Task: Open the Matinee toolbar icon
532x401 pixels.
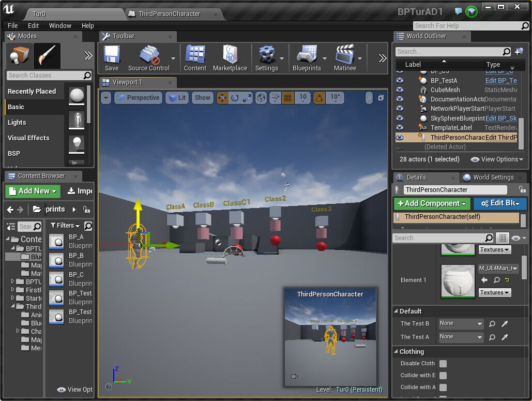Action: (345, 58)
